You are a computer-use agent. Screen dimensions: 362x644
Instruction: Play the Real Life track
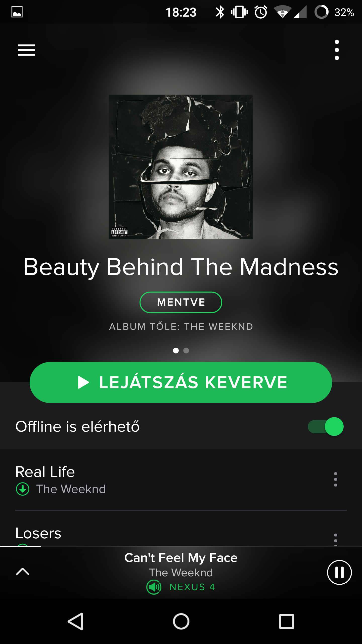171,480
